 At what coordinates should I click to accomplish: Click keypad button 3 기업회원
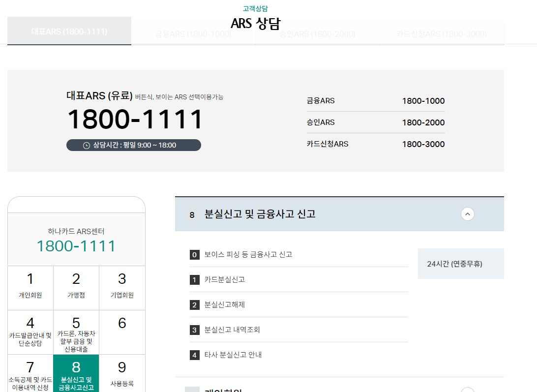pyautogui.click(x=122, y=288)
